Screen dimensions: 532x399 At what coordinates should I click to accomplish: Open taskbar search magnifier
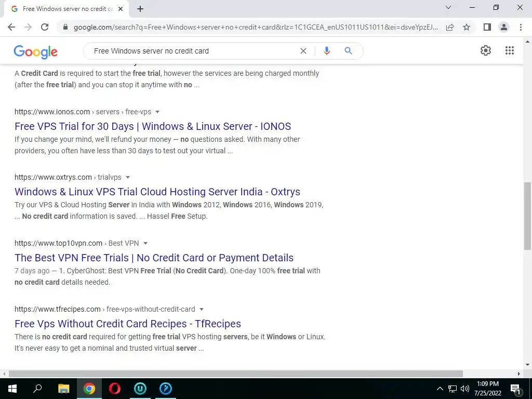pyautogui.click(x=37, y=389)
